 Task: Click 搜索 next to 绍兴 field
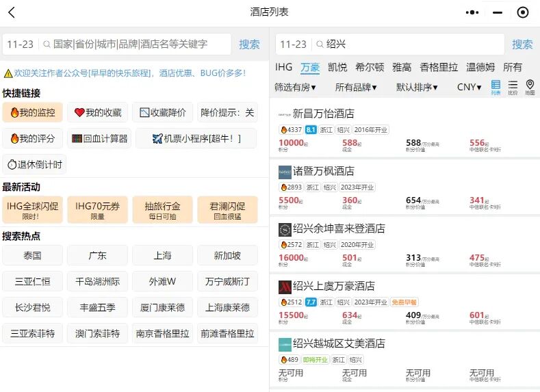click(522, 44)
